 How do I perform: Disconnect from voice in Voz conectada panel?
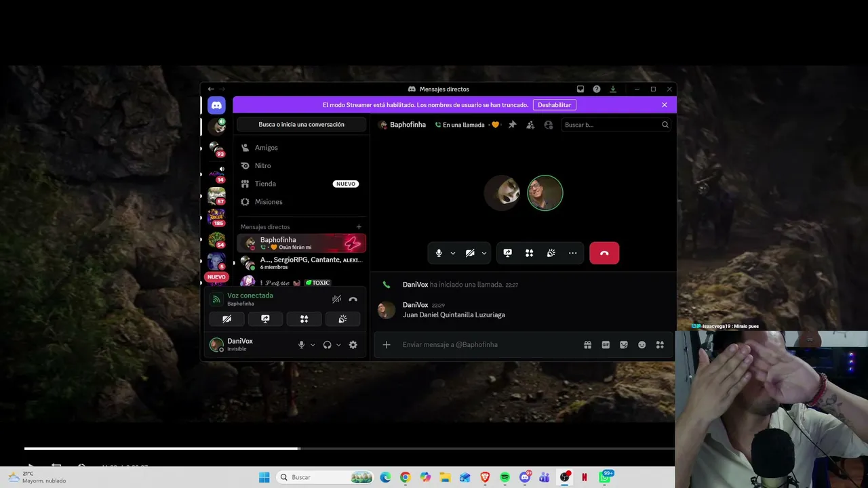(x=353, y=299)
